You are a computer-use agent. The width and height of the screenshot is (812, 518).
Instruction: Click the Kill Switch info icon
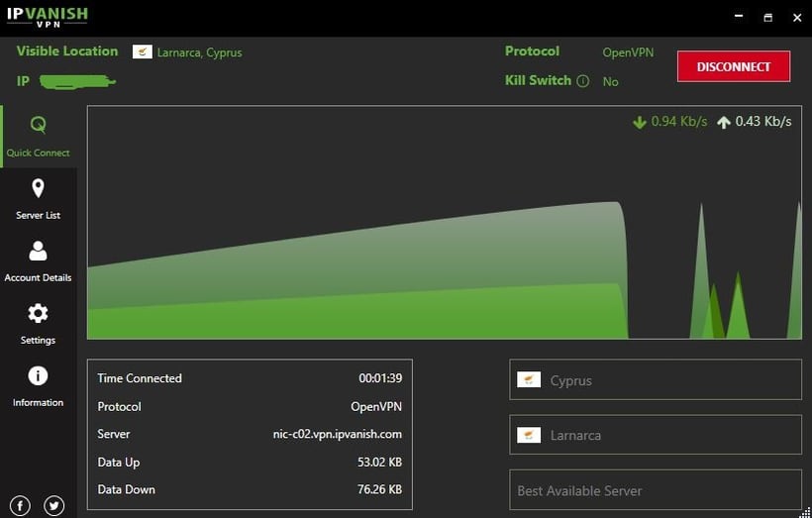[583, 81]
